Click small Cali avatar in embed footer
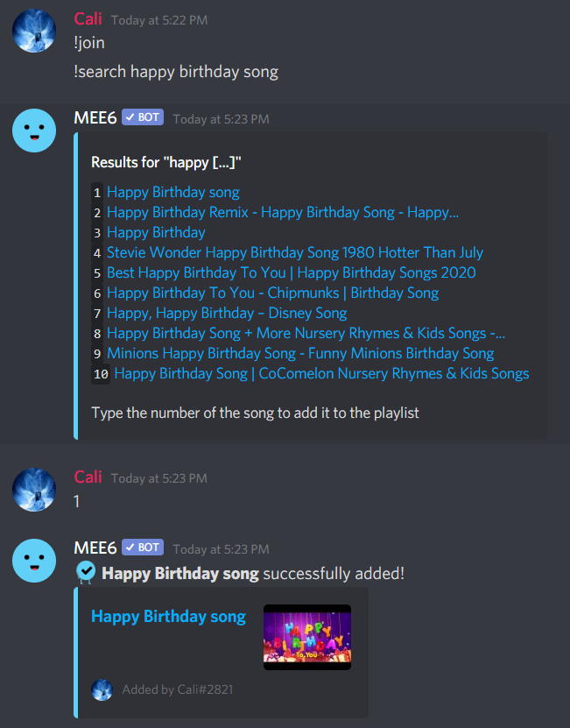The image size is (570, 728). click(x=102, y=689)
